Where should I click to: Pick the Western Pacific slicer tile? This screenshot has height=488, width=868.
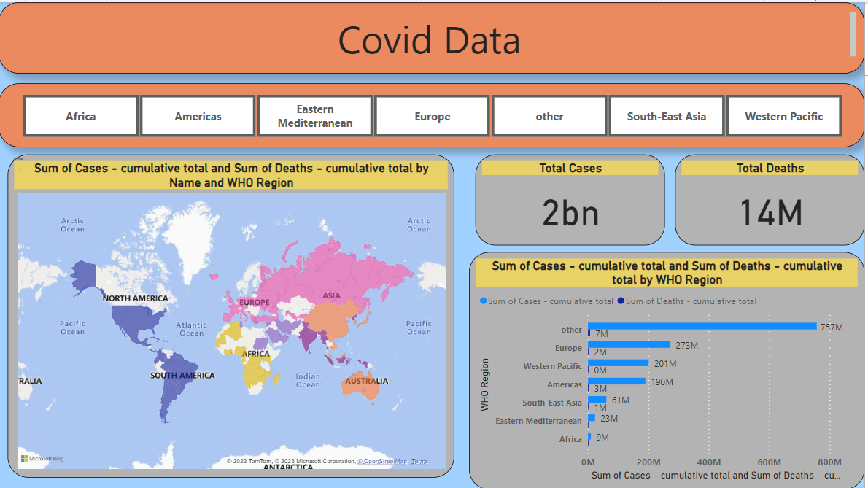[x=784, y=116]
